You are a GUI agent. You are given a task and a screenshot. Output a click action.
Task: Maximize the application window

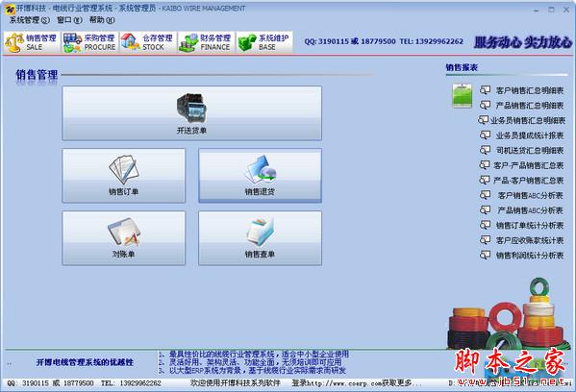[x=551, y=10]
